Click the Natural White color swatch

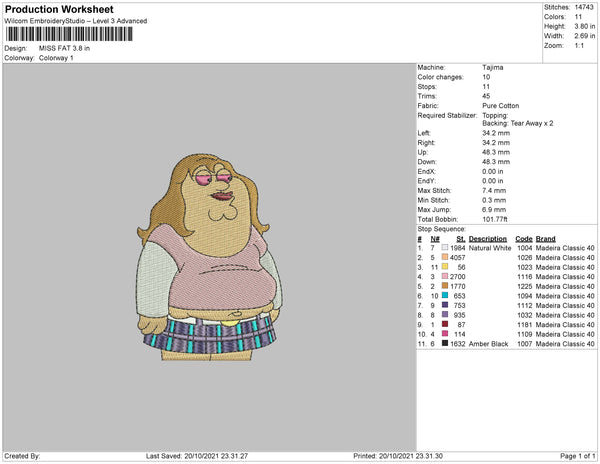point(444,249)
